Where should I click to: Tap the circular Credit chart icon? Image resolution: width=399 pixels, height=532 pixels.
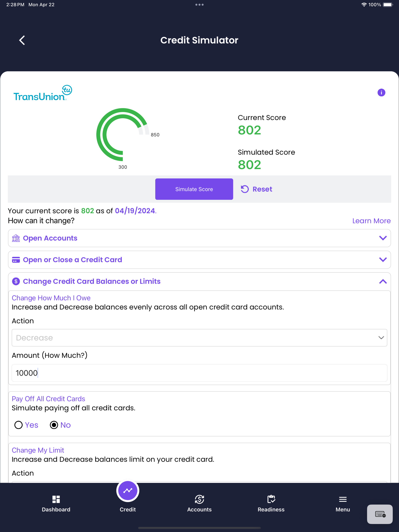[128, 490]
